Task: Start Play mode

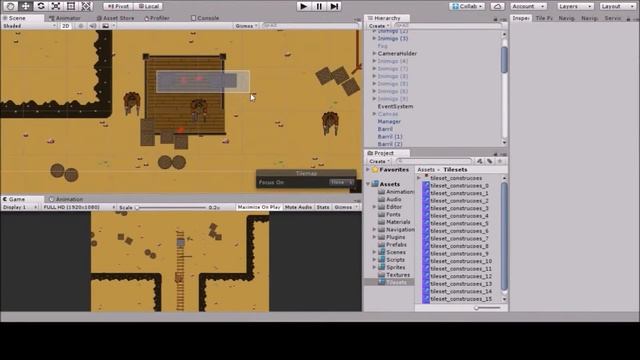Action: coord(303,6)
